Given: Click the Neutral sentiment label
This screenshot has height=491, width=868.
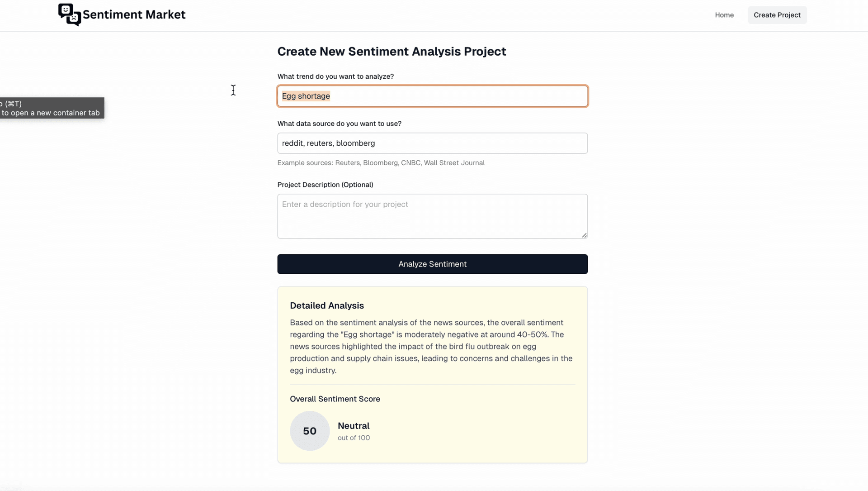Looking at the screenshot, I should coord(354,425).
